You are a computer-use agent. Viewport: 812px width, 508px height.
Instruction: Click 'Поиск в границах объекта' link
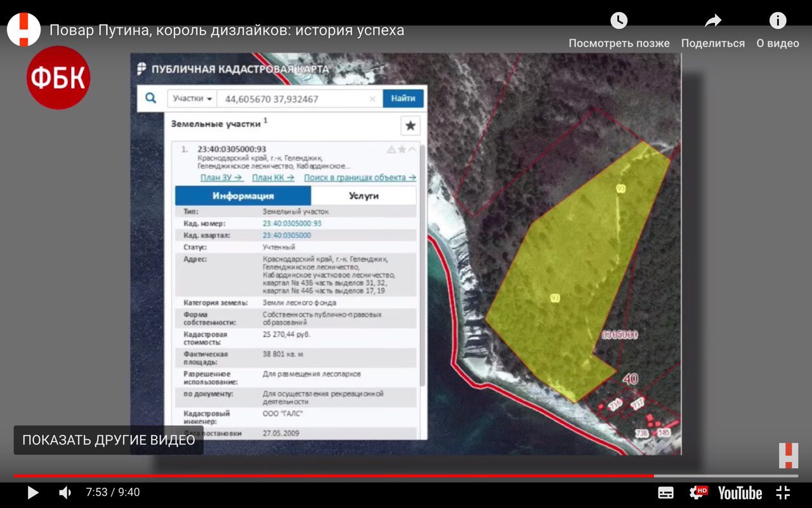tap(360, 178)
